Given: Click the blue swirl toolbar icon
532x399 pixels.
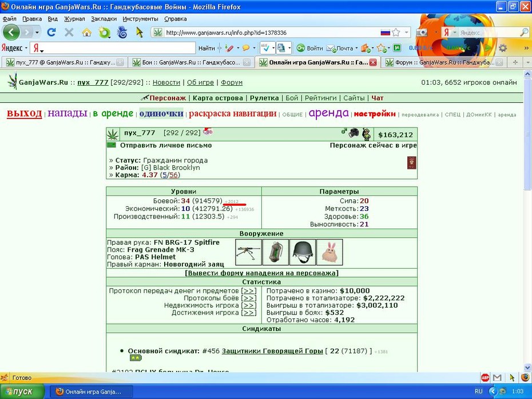Looking at the screenshot, I should [122, 33].
